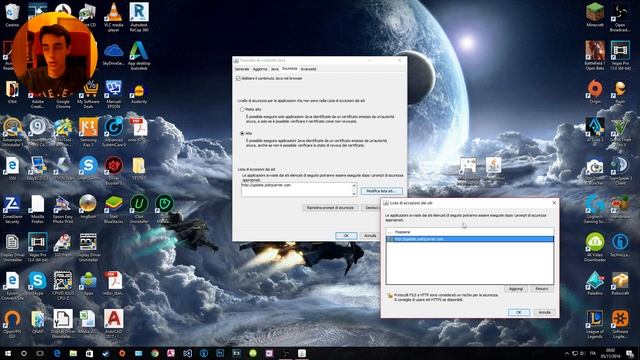Open Microsoft Edge from taskbar
The image size is (640, 360).
(57, 353)
